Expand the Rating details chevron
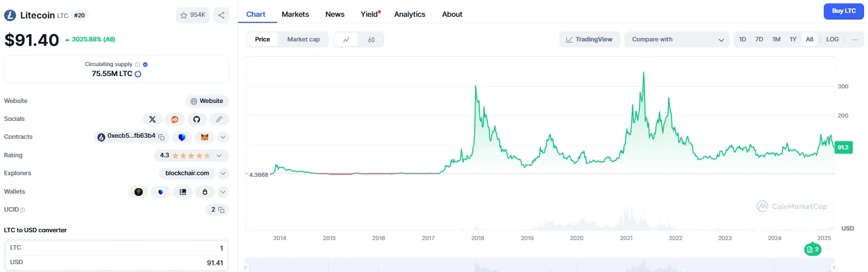Image resolution: width=868 pixels, height=272 pixels. point(219,156)
